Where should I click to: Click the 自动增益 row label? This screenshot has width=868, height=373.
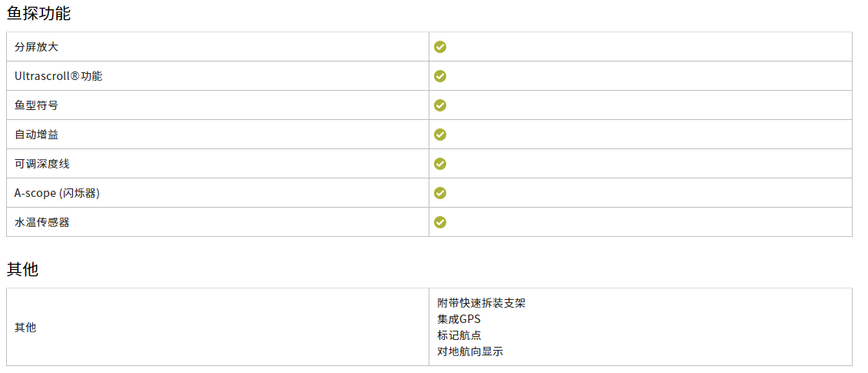(x=36, y=134)
